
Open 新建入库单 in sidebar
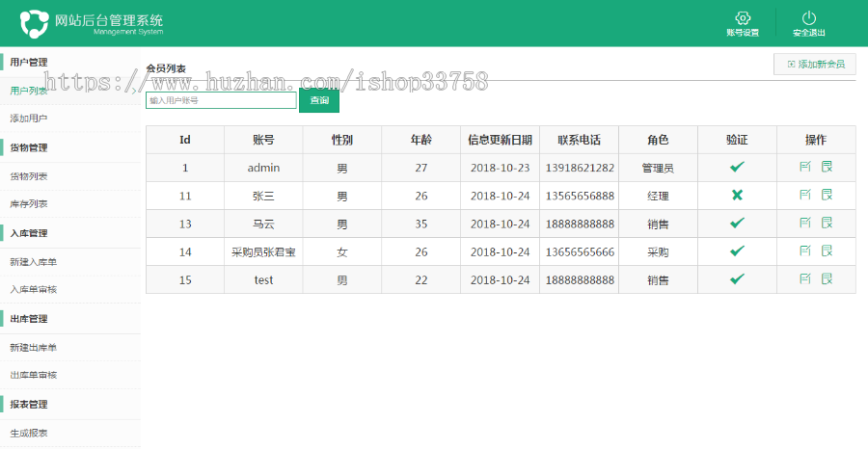[x=33, y=262]
